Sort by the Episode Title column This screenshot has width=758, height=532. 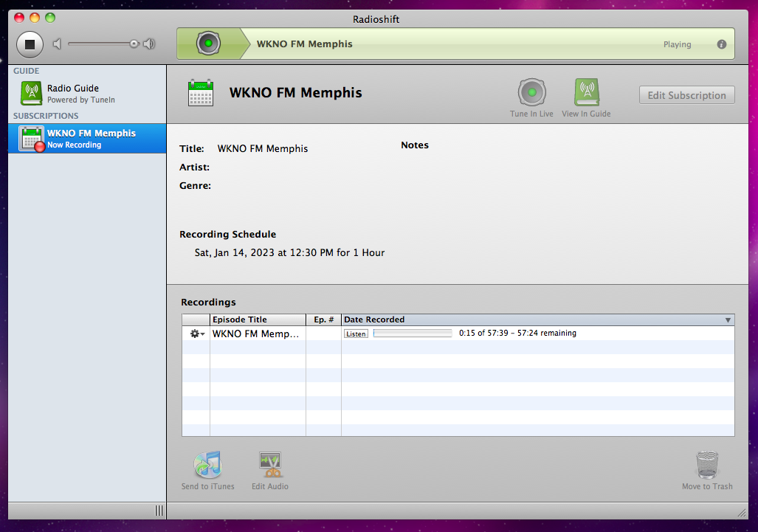tap(258, 320)
